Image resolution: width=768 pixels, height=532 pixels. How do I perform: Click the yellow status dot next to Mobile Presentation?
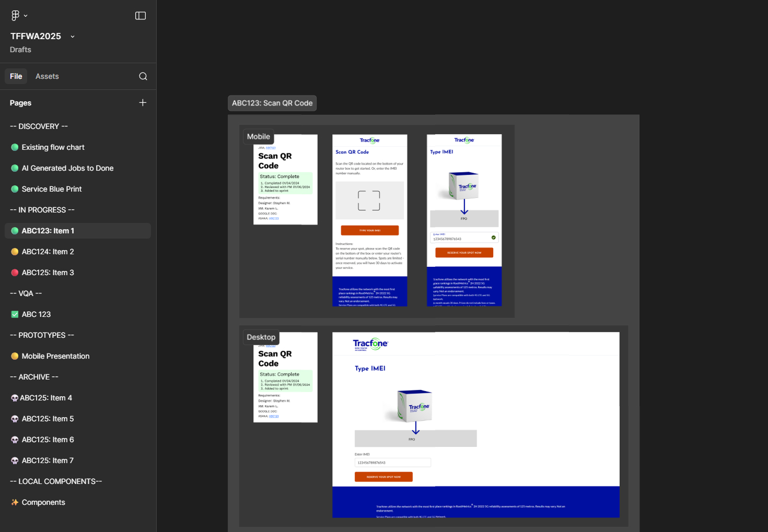click(14, 356)
